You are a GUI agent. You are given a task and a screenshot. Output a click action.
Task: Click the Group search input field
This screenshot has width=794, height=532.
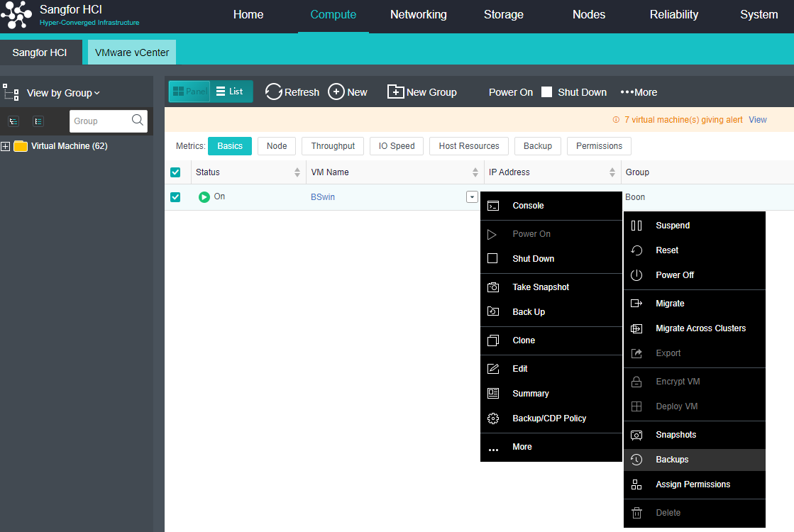pyautogui.click(x=101, y=121)
